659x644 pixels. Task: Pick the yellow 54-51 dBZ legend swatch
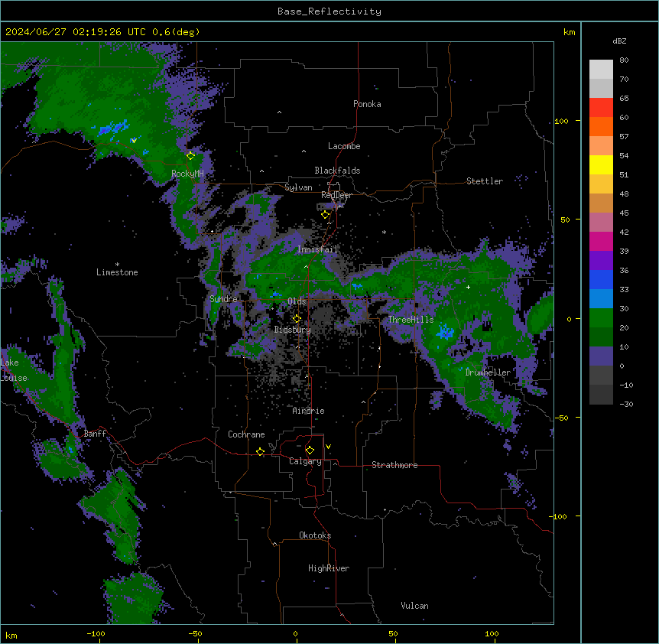click(601, 164)
